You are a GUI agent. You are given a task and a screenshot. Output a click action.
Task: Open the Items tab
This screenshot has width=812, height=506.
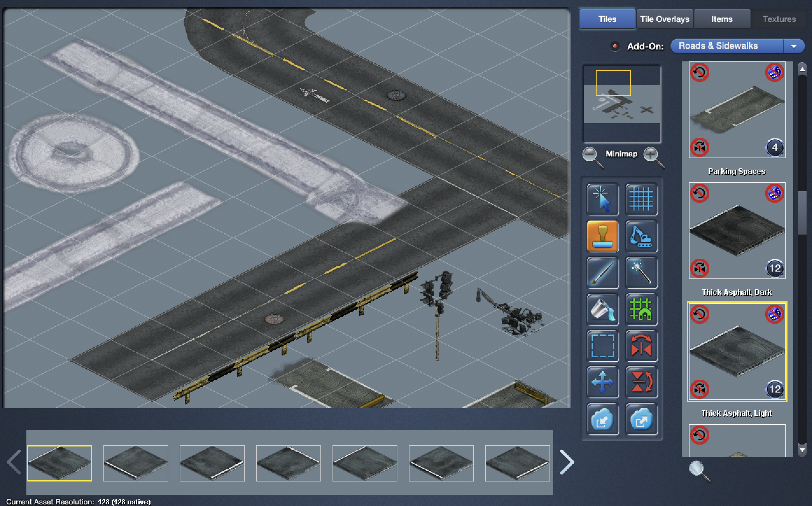tap(722, 19)
